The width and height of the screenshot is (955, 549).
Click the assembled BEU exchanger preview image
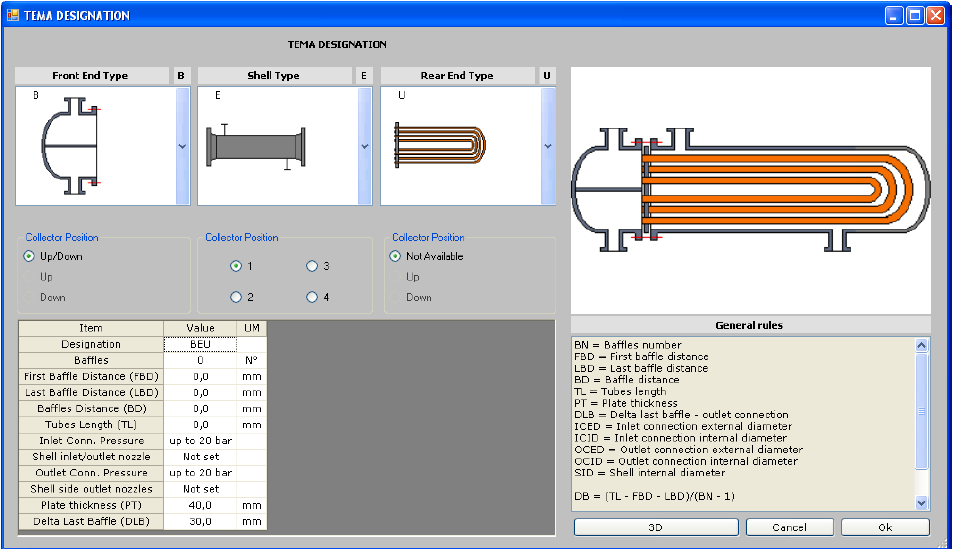coord(750,189)
